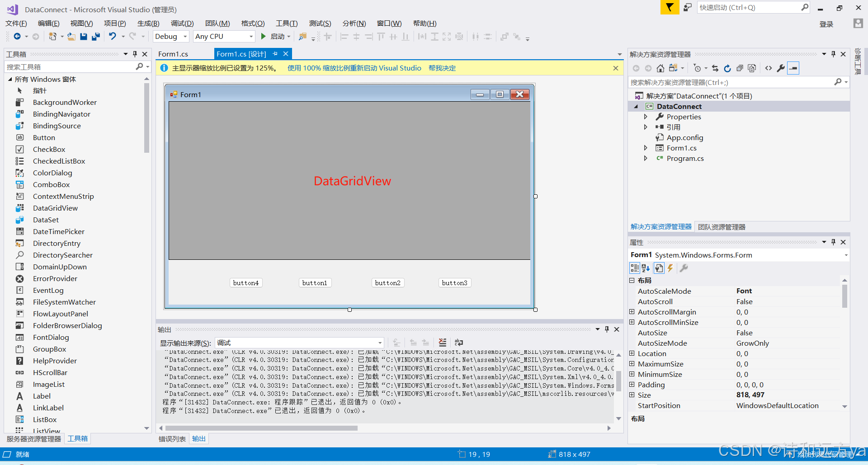Click the Solution Explorer Refresh icon
Screen dimensions: 868x465
point(727,68)
